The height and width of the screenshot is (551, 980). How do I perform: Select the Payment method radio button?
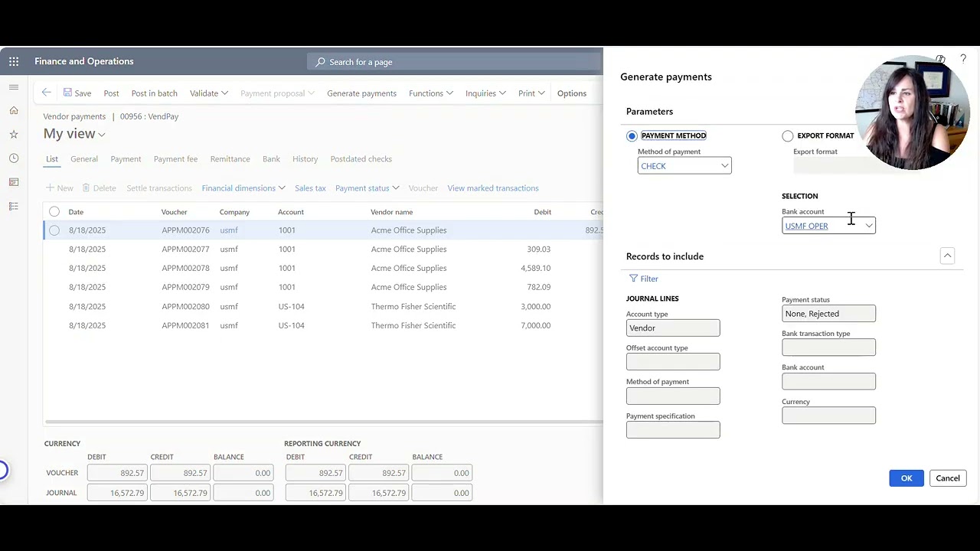tap(632, 135)
